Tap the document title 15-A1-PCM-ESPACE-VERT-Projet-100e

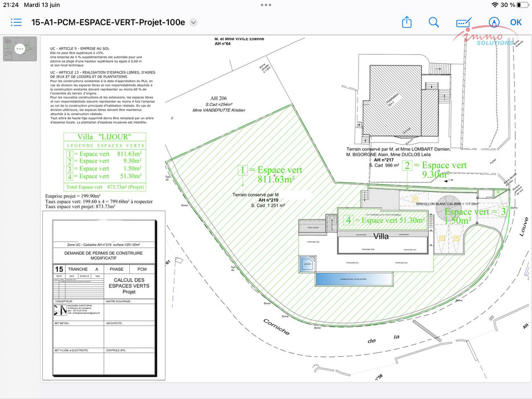click(x=108, y=22)
